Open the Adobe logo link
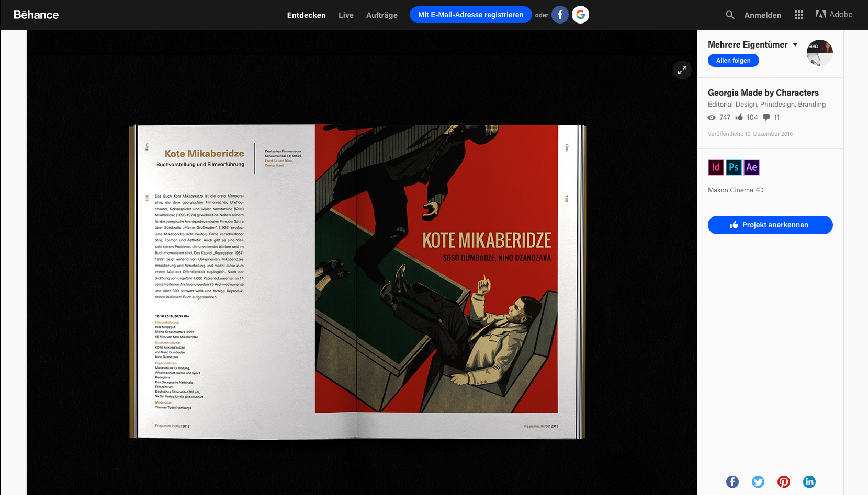Screen dimensions: 868x495 (x=834, y=15)
